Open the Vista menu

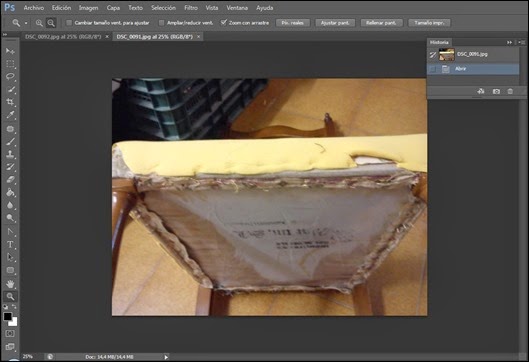coord(212,8)
